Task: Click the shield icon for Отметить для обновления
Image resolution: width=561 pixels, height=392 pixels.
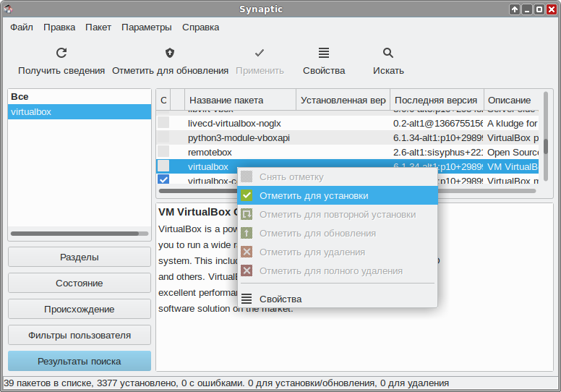Action: [x=170, y=53]
